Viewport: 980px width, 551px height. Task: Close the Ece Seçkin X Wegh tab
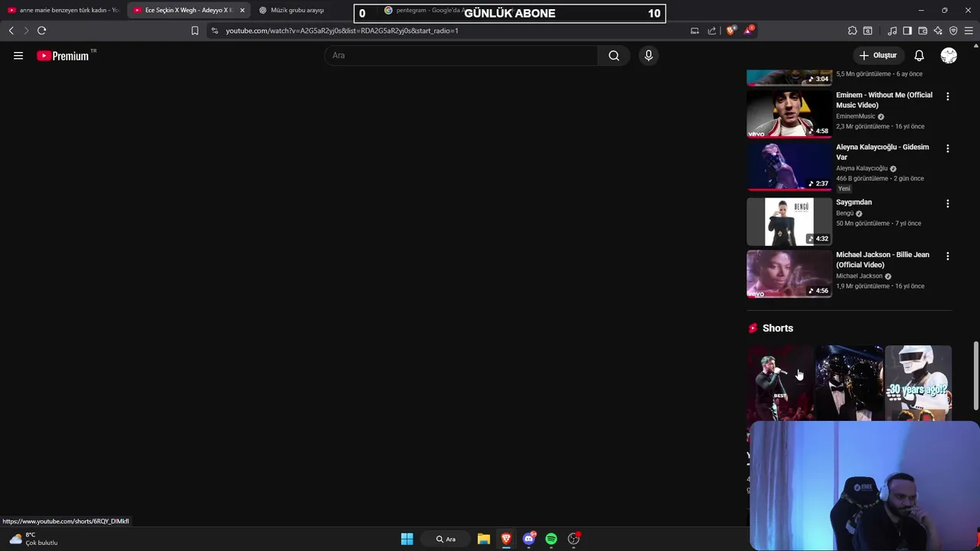click(242, 10)
